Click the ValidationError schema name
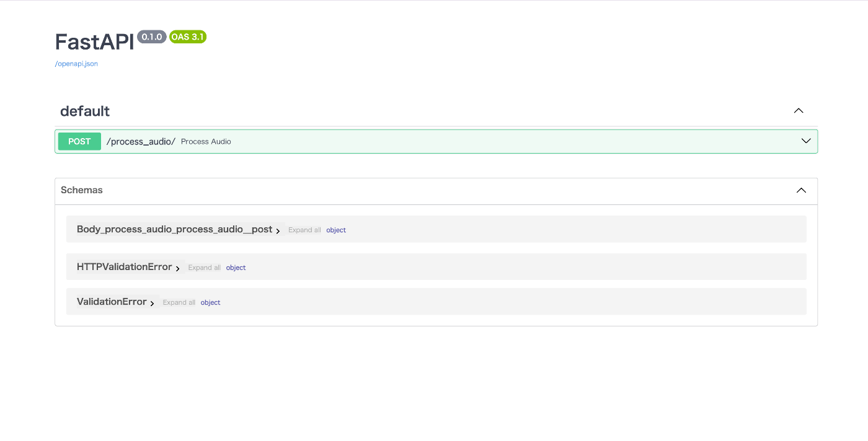The height and width of the screenshot is (441, 868). click(x=112, y=302)
